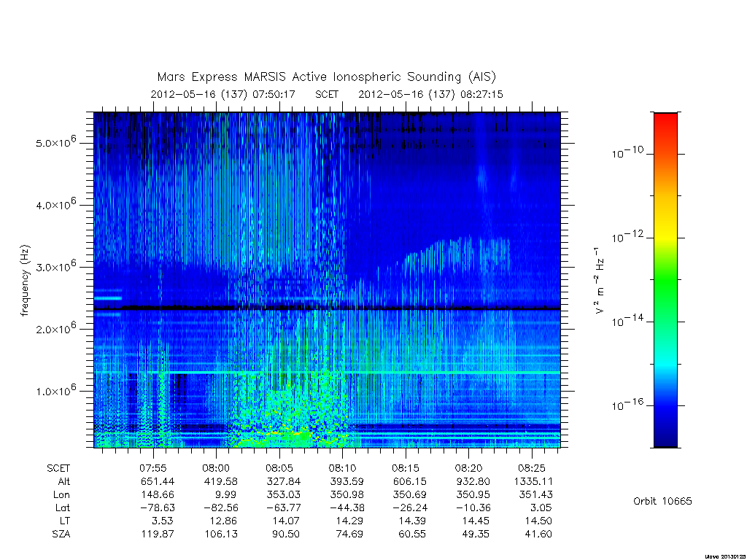Click the spectrogram plot area

[x=327, y=280]
